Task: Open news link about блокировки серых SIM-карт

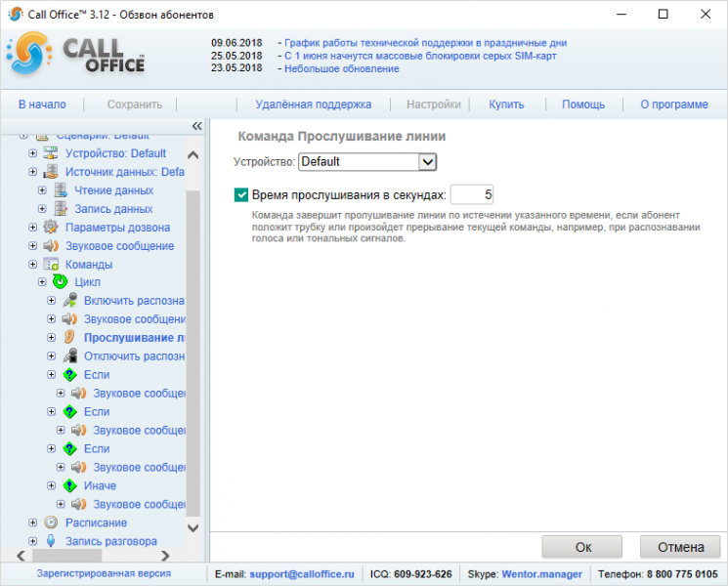Action: [420, 56]
